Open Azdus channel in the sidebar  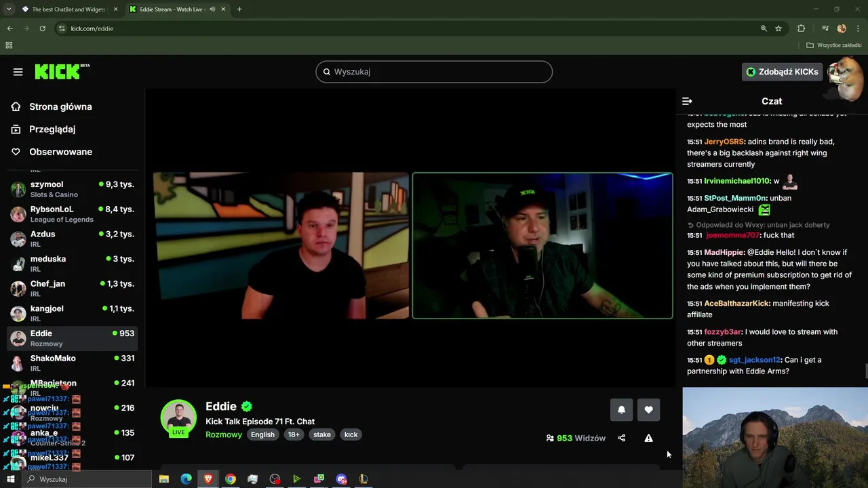72,239
